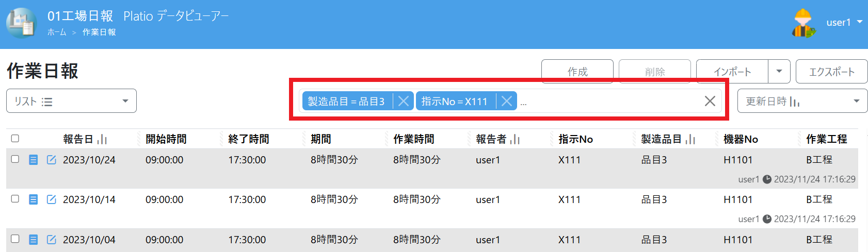868x252 pixels.
Task: Click chart icon beside 製造品目 column header
Action: click(690, 139)
